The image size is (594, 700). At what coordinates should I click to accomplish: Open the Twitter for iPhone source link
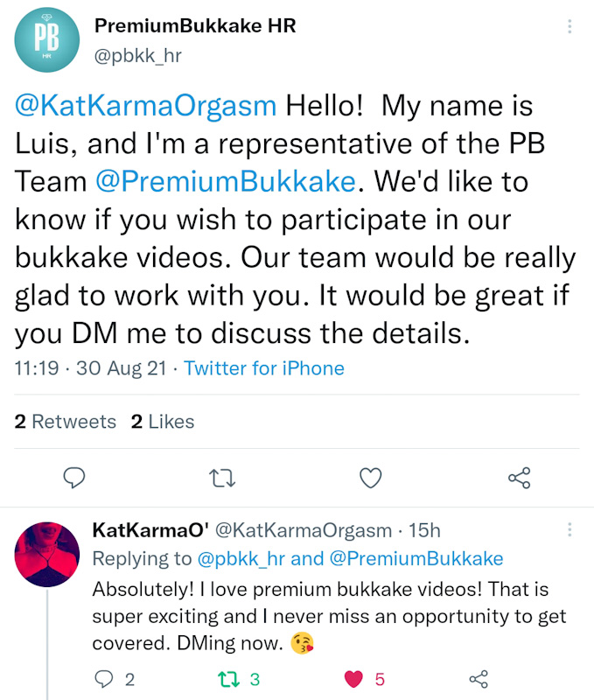[x=263, y=368]
